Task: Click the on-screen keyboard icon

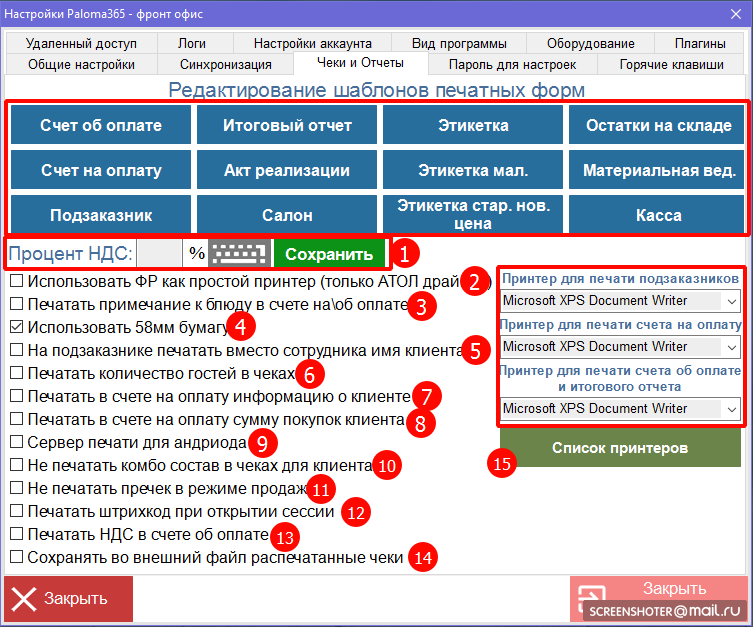Action: [x=240, y=254]
